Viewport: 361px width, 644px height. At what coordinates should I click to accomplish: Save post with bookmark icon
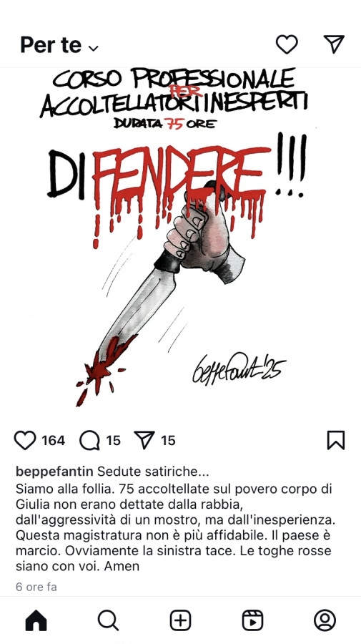tap(335, 440)
